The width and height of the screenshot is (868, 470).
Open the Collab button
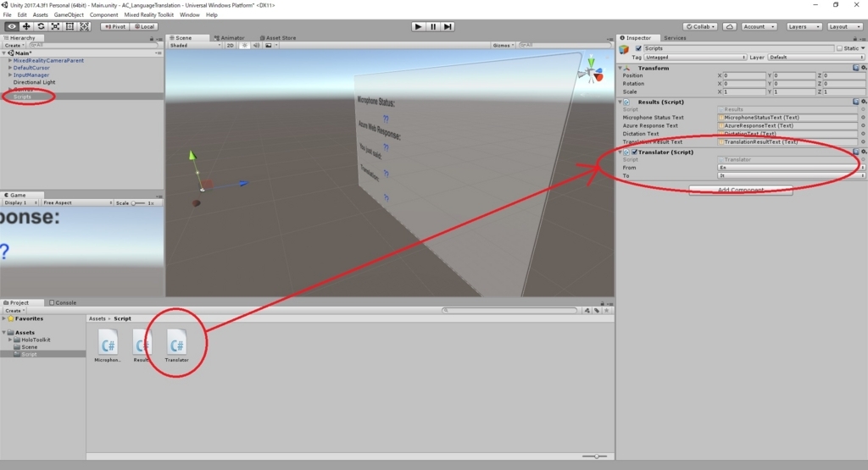pyautogui.click(x=701, y=26)
